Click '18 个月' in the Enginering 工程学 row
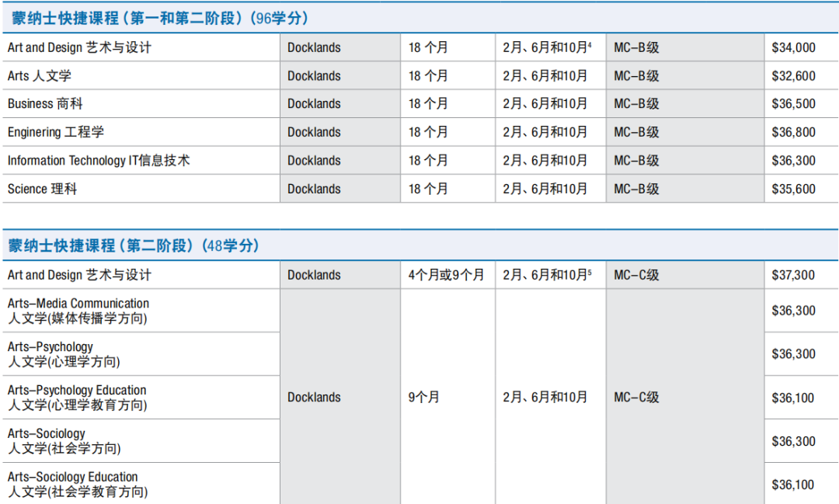Screen dimensions: 839x504 click(428, 132)
